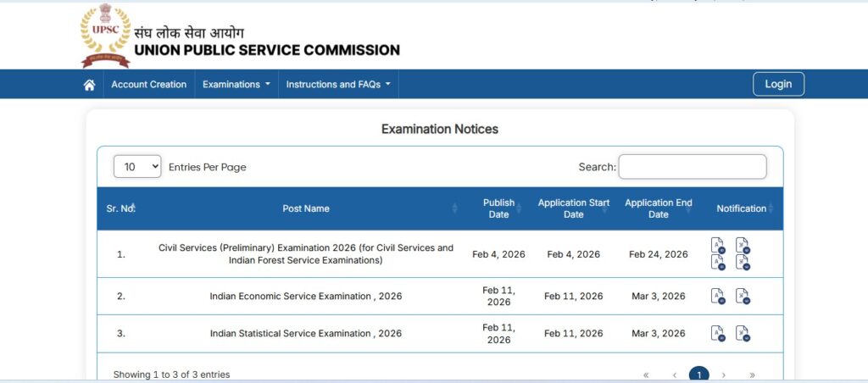Select page 1 in pagination
868x383 pixels.
click(x=699, y=375)
